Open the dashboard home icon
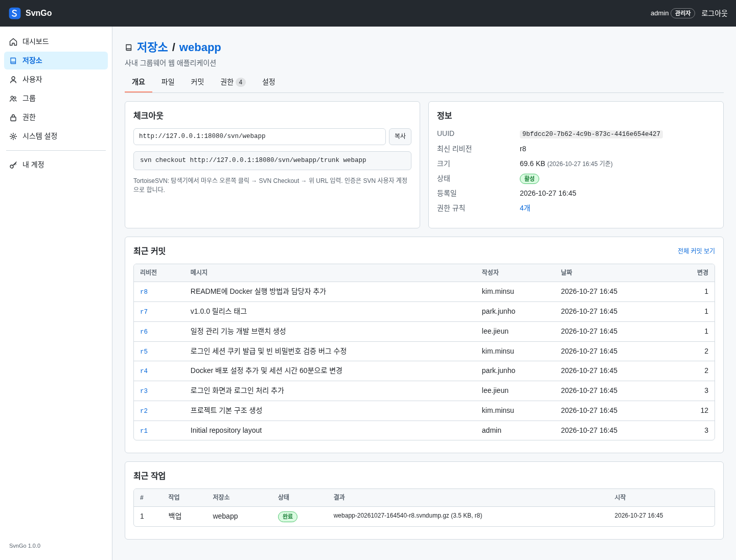 point(13,42)
